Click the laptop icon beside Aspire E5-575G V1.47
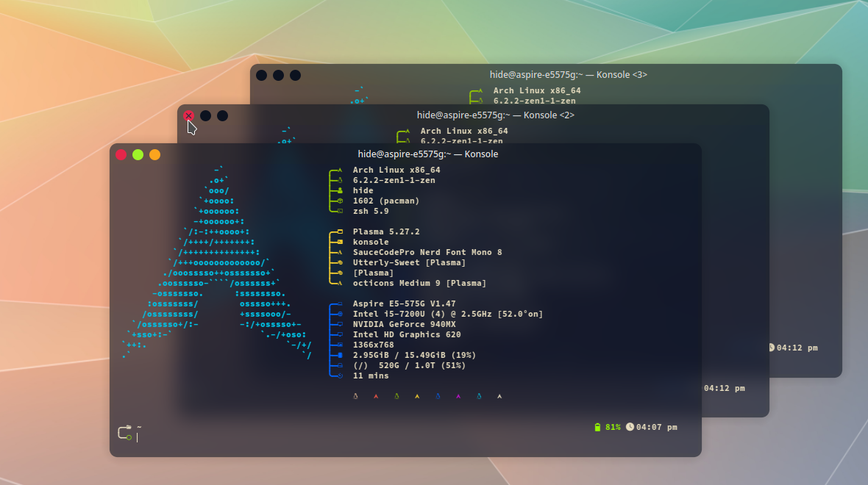868x485 pixels. click(x=340, y=303)
